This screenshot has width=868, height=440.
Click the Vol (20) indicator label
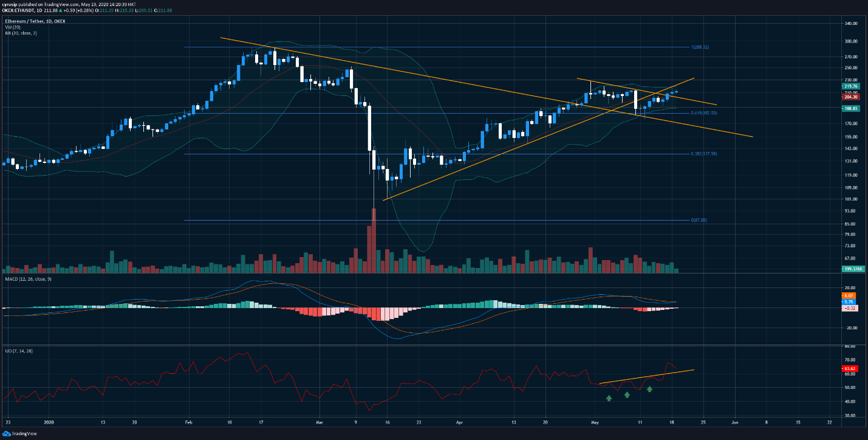pos(13,27)
